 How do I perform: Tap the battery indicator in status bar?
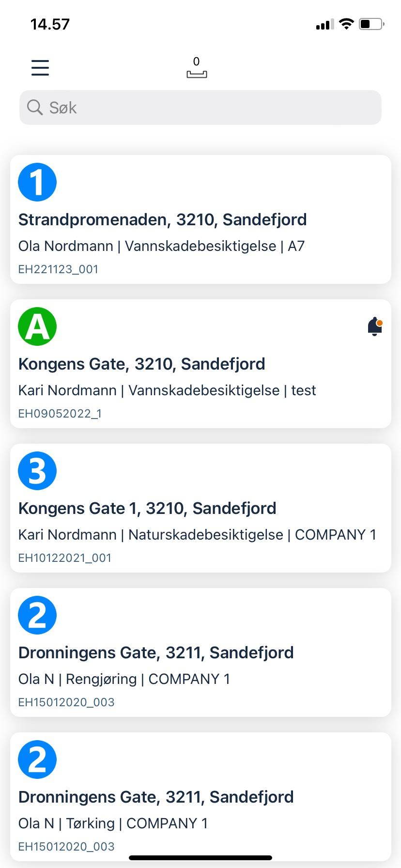371,24
